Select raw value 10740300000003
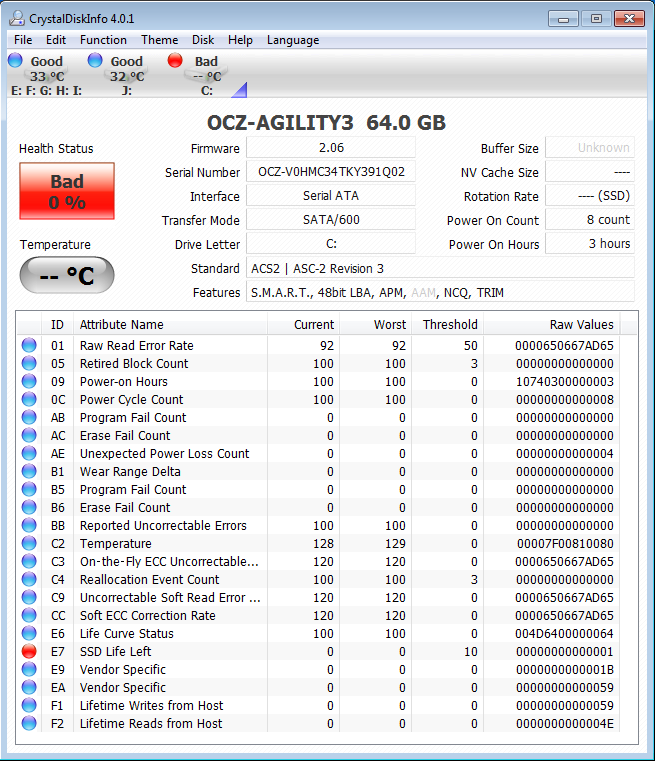 [565, 381]
